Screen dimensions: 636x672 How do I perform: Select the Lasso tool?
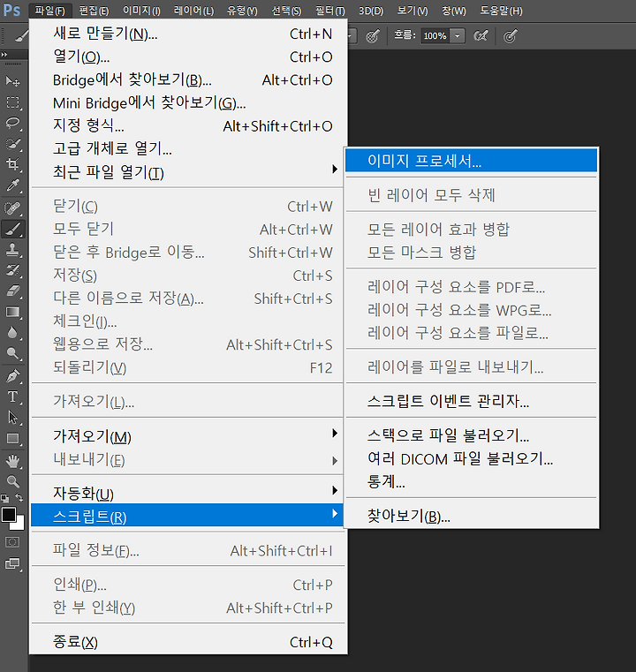pos(13,123)
